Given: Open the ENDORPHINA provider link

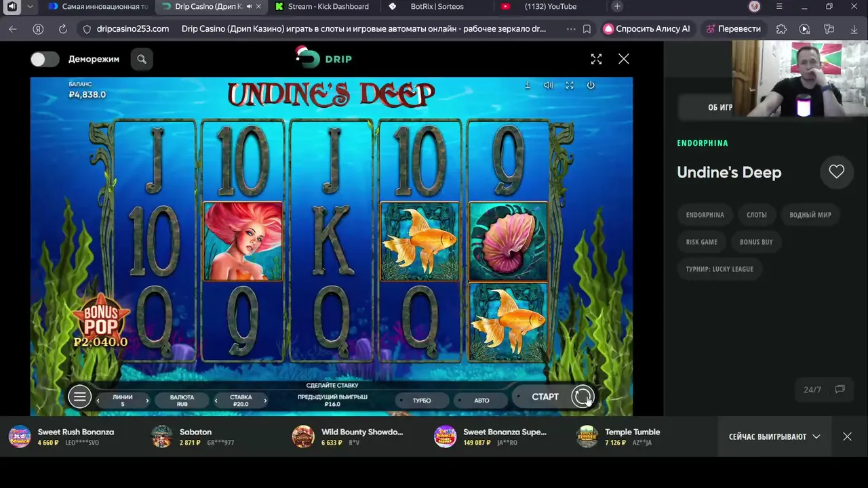Looking at the screenshot, I should click(703, 143).
